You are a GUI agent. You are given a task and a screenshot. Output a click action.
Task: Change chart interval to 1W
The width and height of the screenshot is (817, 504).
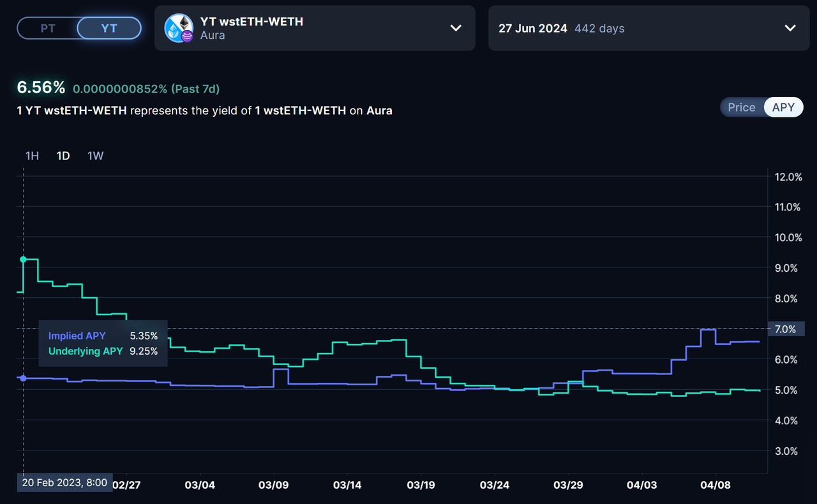(x=95, y=156)
